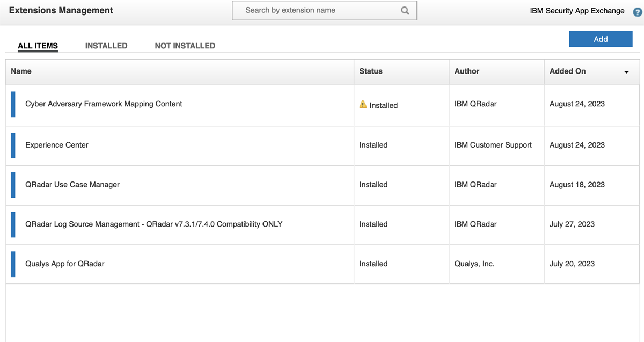644x342 pixels.
Task: Click blue marker beside Qualys App for QRadar
Action: (x=13, y=264)
